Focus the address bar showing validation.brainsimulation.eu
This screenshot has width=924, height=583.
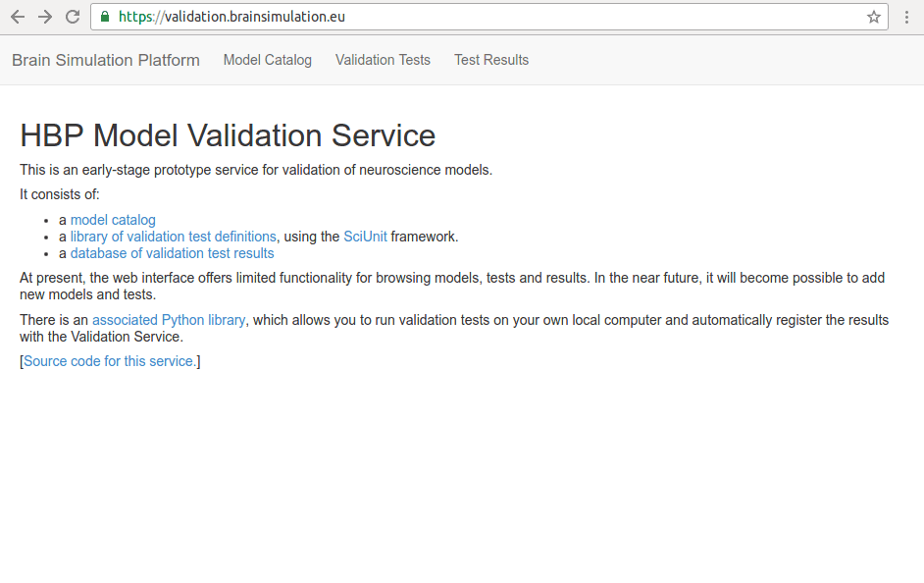coord(490,17)
